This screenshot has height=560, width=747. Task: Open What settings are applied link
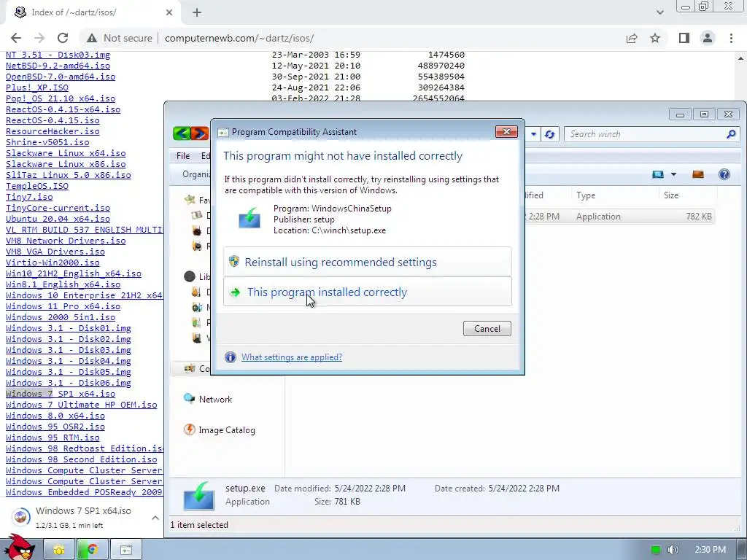point(292,357)
